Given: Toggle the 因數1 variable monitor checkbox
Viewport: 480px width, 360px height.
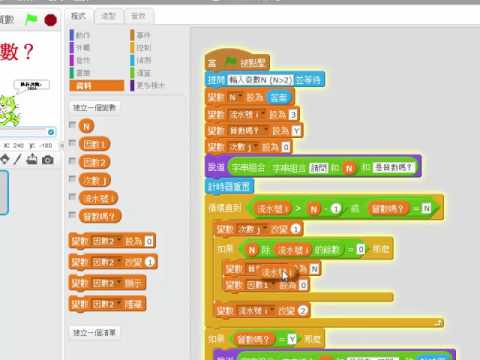Looking at the screenshot, I should pyautogui.click(x=72, y=143).
